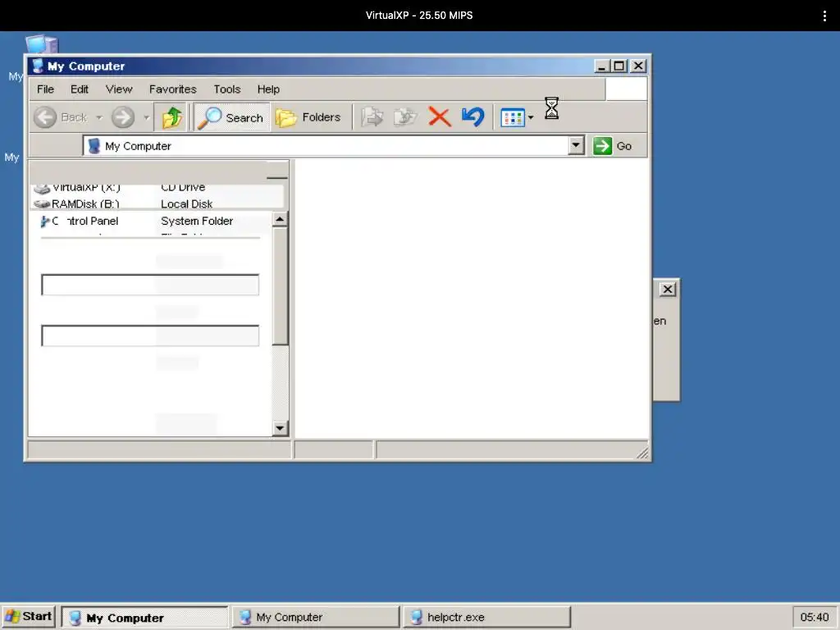Open the Favorites menu
The image size is (840, 630).
tap(172, 89)
